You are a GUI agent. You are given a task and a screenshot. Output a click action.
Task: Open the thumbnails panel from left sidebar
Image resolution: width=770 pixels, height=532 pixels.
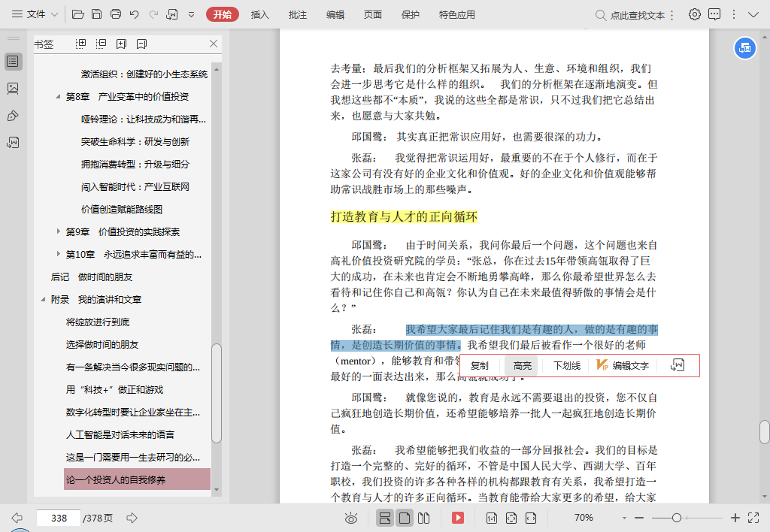click(x=13, y=89)
